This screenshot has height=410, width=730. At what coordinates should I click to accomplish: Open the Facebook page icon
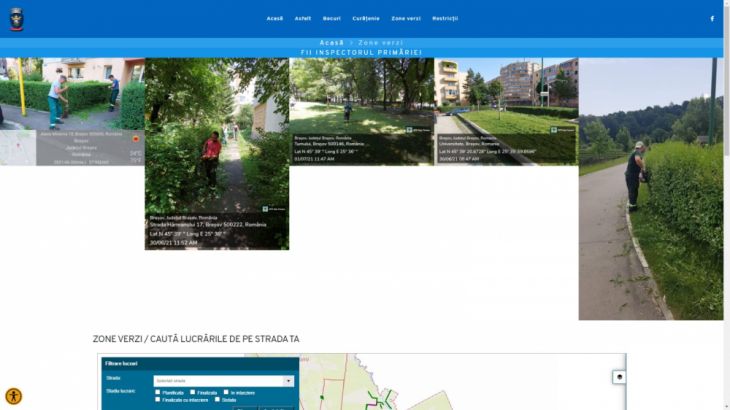click(x=712, y=18)
